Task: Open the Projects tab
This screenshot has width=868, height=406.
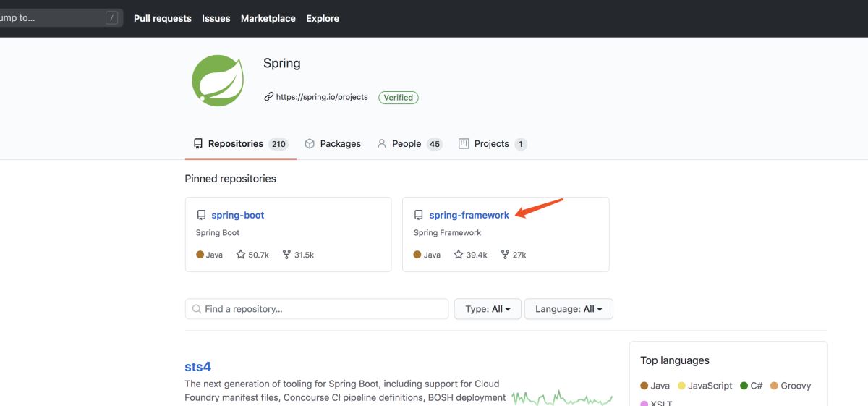Action: (492, 144)
